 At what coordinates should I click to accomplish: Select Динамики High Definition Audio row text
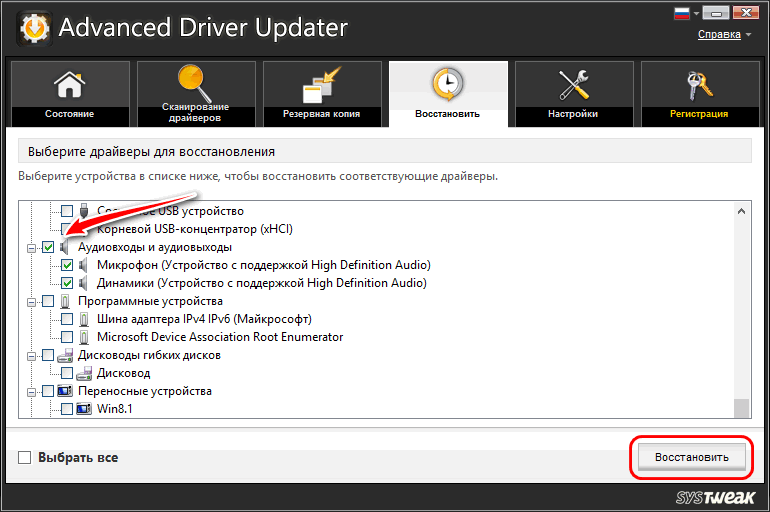[x=262, y=283]
